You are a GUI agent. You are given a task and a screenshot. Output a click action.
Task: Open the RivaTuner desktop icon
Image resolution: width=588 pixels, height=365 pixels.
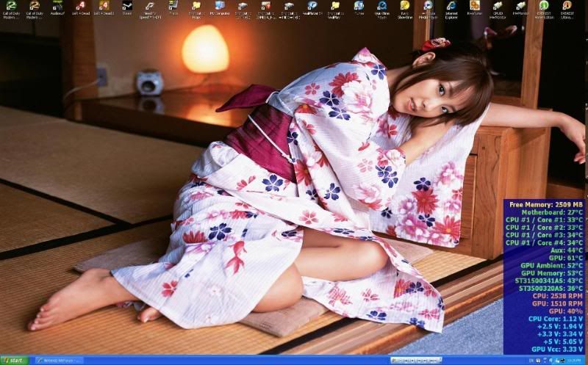click(475, 8)
